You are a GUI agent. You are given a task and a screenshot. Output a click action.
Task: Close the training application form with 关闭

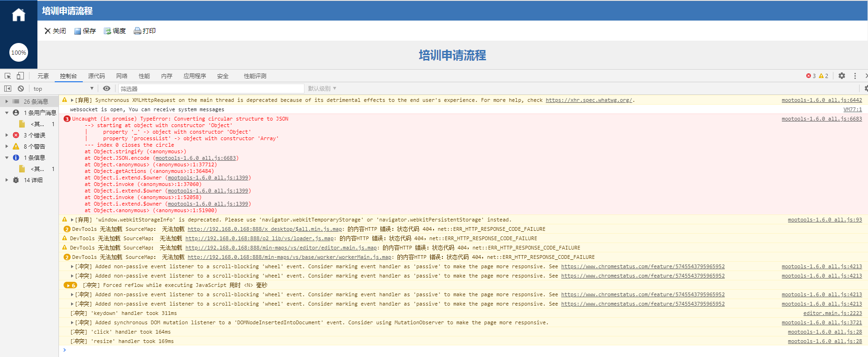(x=55, y=31)
